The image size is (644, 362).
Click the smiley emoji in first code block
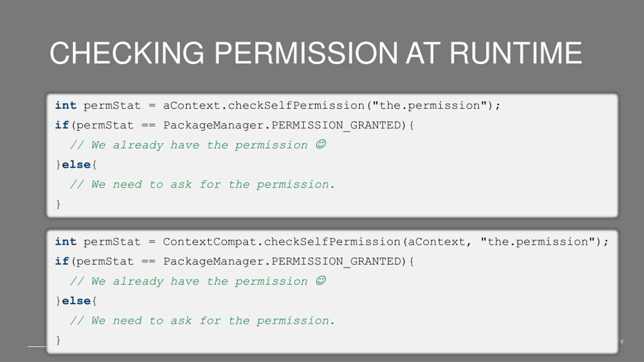point(321,144)
